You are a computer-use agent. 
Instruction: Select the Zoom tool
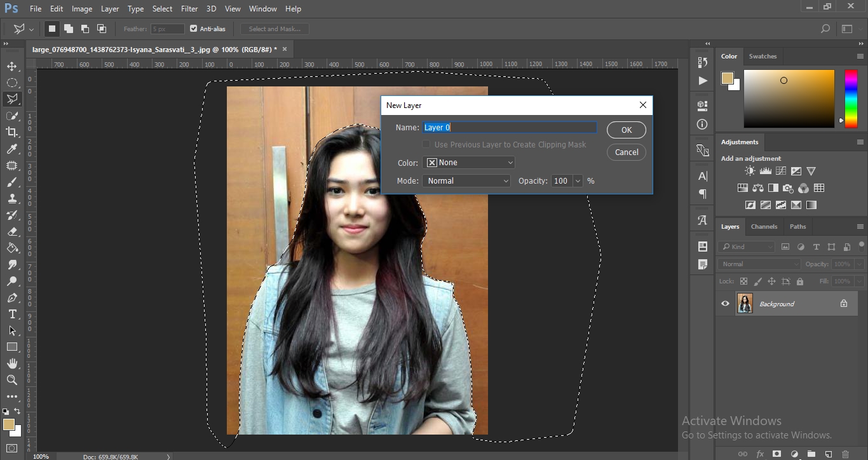pos(13,380)
